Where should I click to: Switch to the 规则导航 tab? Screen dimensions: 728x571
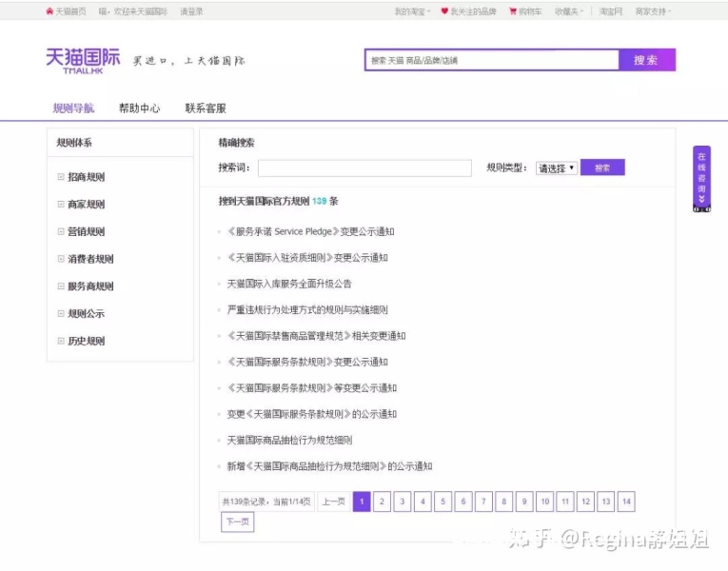(x=73, y=108)
